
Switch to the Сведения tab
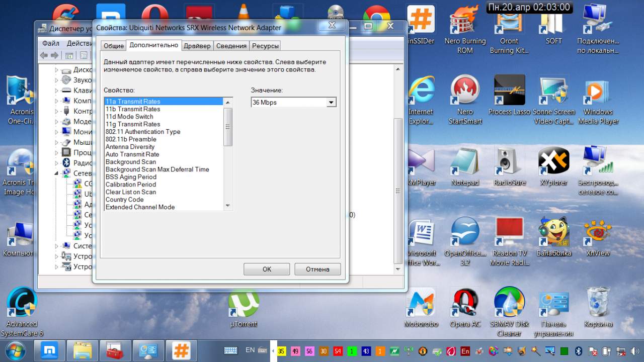pos(231,46)
